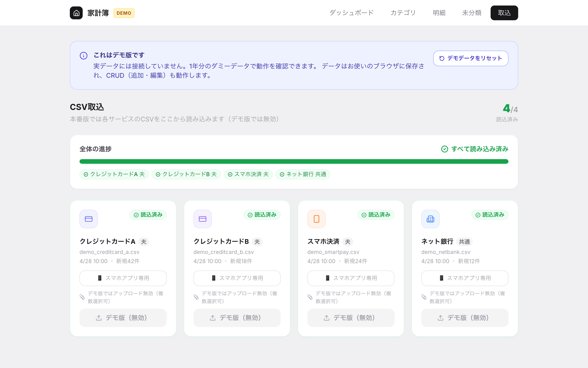
Task: Click the upload icon in クレジットカードB's デモ版 button
Action: click(213, 318)
